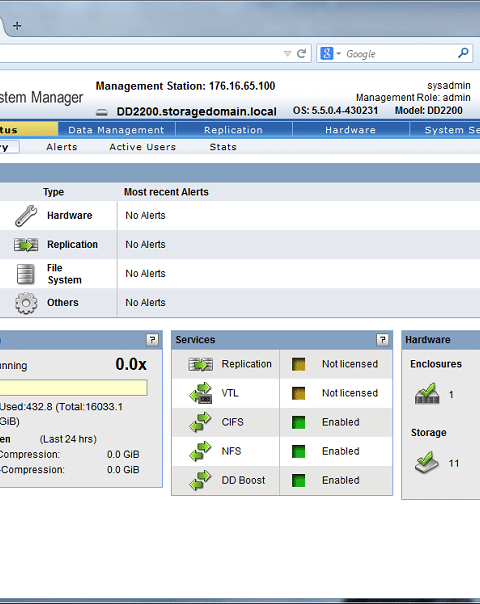Click the search magnifier icon
The height and width of the screenshot is (604, 480).
463,53
